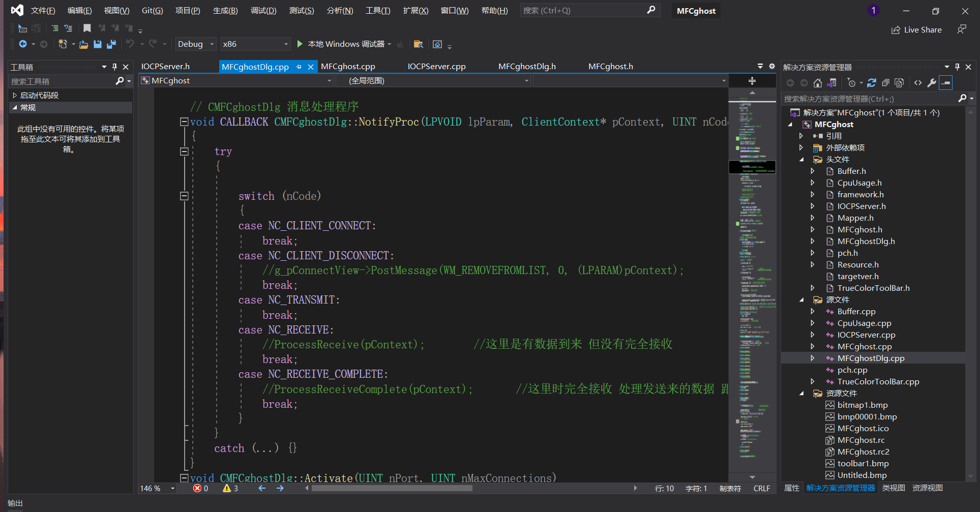The height and width of the screenshot is (512, 980).
Task: Collapse the 头文件 folder in the tree
Action: coord(802,160)
